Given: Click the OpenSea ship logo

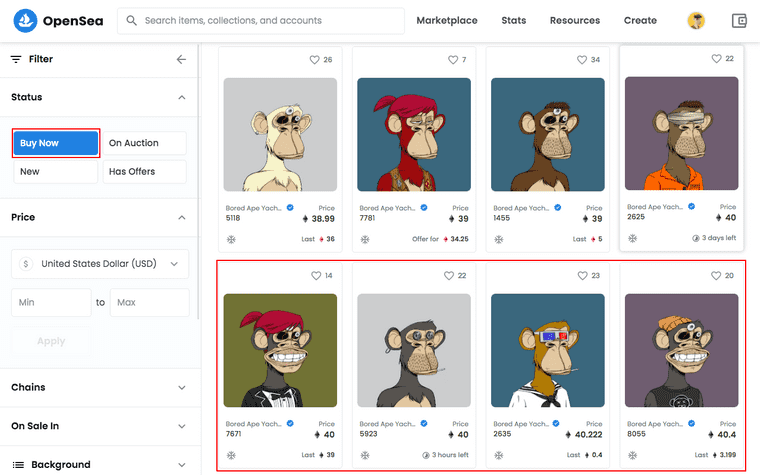Looking at the screenshot, I should coord(25,20).
